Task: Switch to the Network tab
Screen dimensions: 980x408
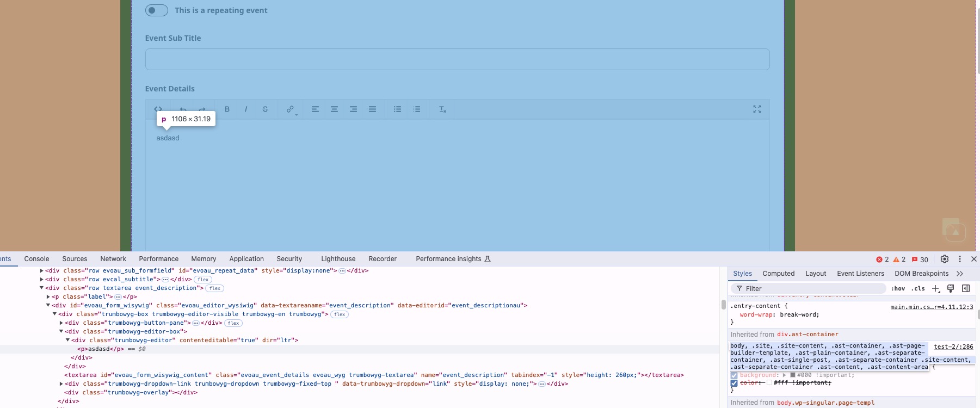Action: [113, 259]
